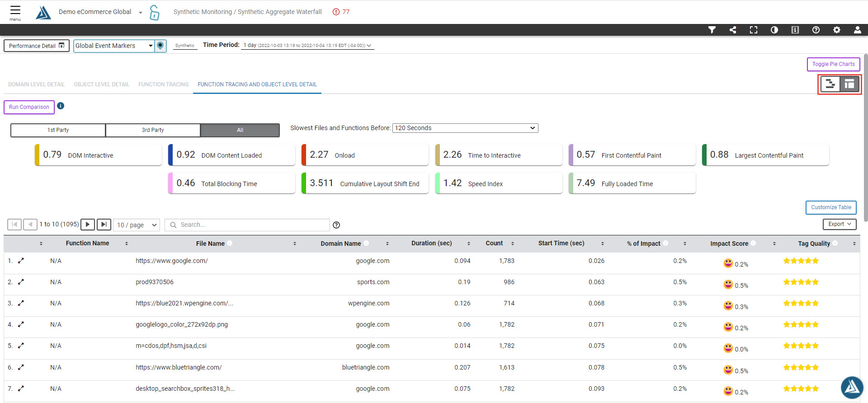Click the Customize Table button
This screenshot has height=403, width=868.
click(x=831, y=207)
